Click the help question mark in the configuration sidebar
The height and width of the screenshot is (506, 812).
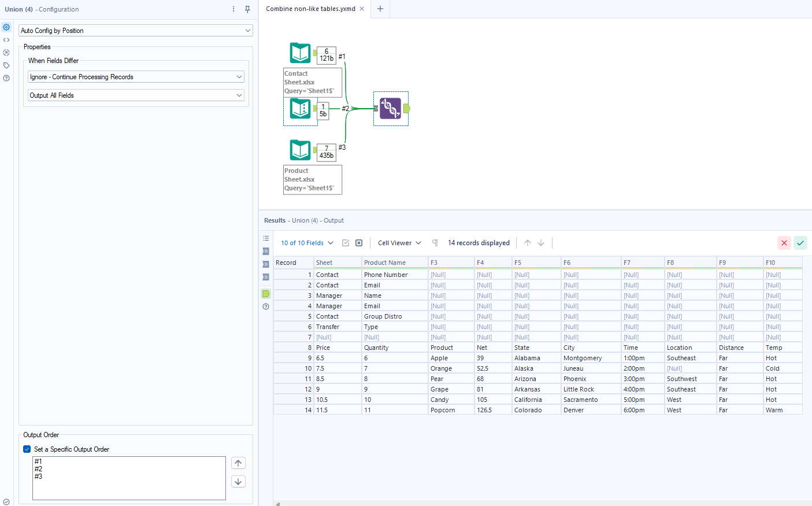(6, 77)
